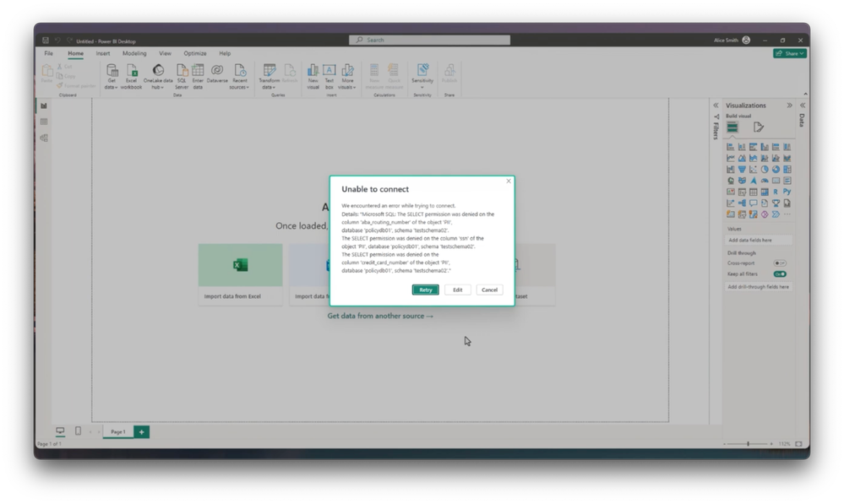The width and height of the screenshot is (844, 504).
Task: Select the R script visual
Action: [x=776, y=192]
